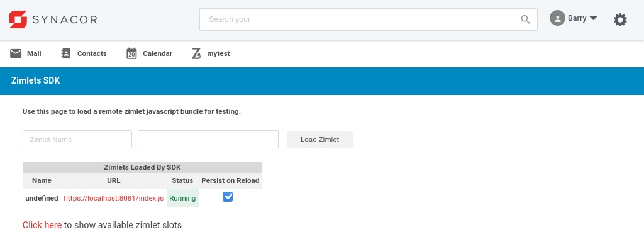Click the Load Zimlet button
The width and height of the screenshot is (644, 237).
319,140
